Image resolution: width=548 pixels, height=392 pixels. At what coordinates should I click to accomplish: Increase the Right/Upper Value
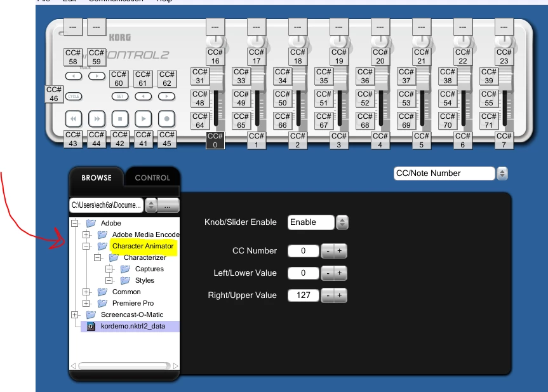tap(340, 295)
